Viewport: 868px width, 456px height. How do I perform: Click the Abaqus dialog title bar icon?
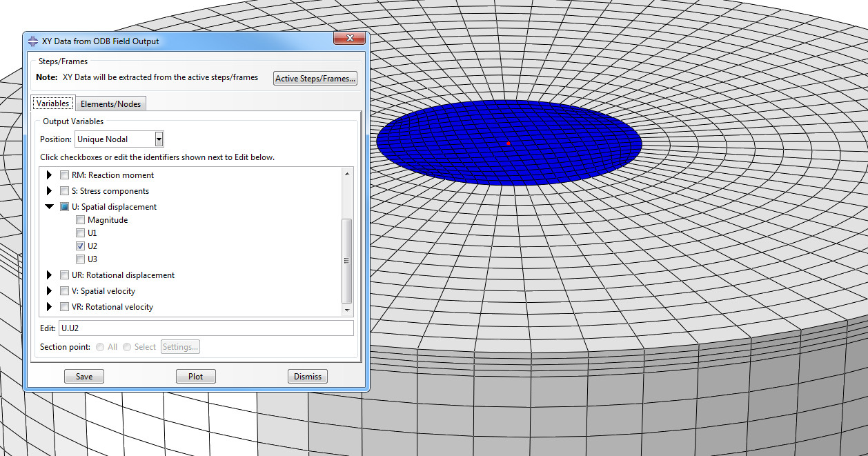33,41
